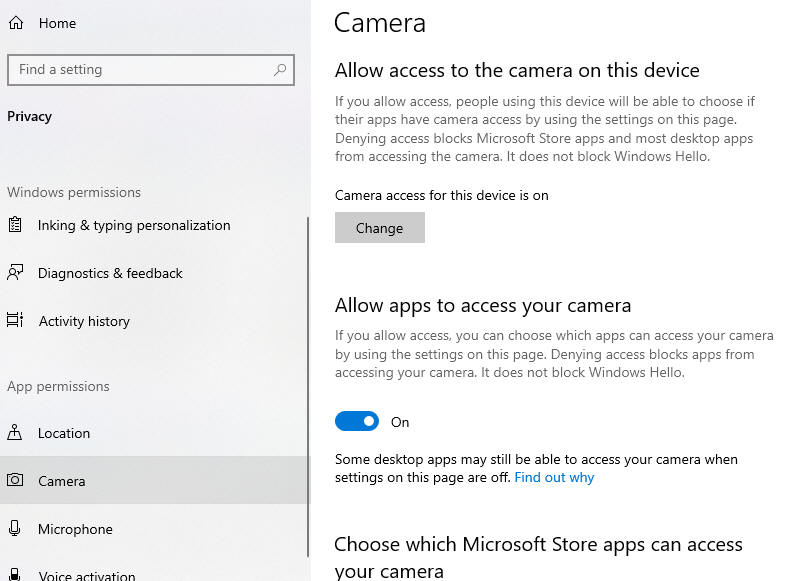
Task: Click the Camera icon in the sidebar
Action: click(15, 481)
